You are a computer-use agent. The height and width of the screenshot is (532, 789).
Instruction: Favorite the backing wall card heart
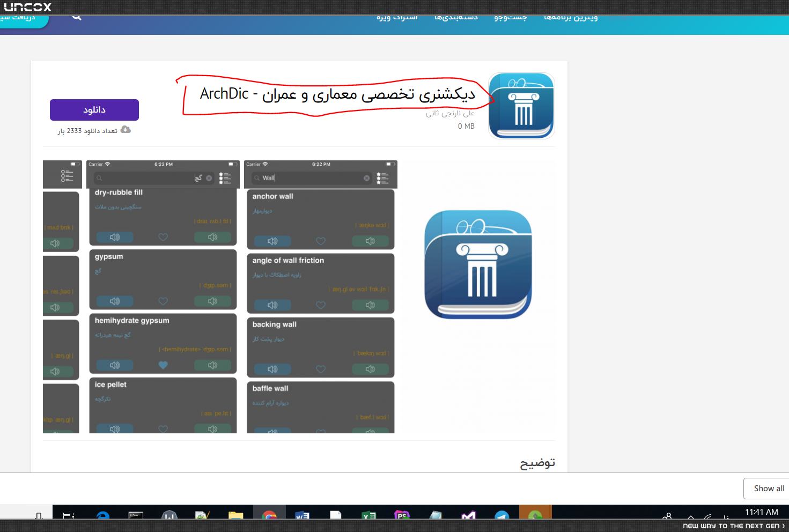point(321,369)
